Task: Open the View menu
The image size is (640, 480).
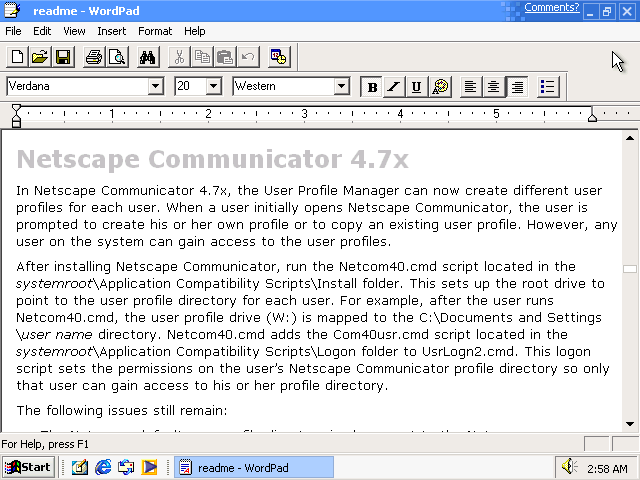Action: click(x=74, y=31)
